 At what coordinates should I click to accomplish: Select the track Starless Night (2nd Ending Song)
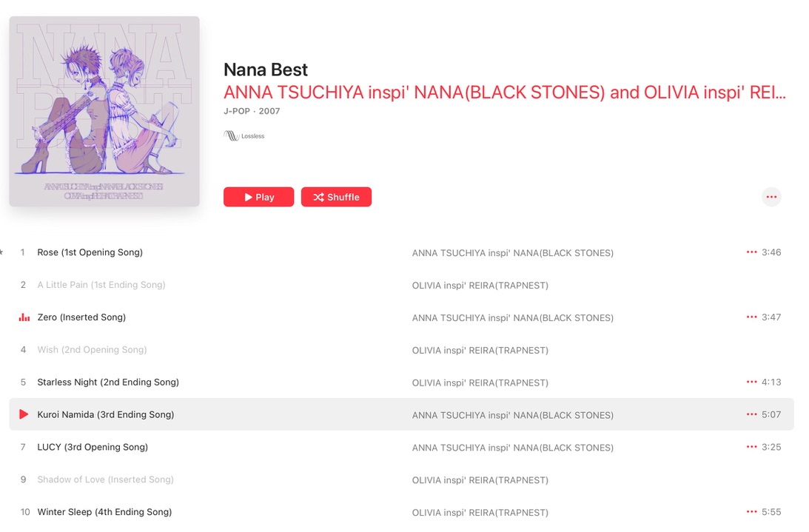[x=108, y=383]
